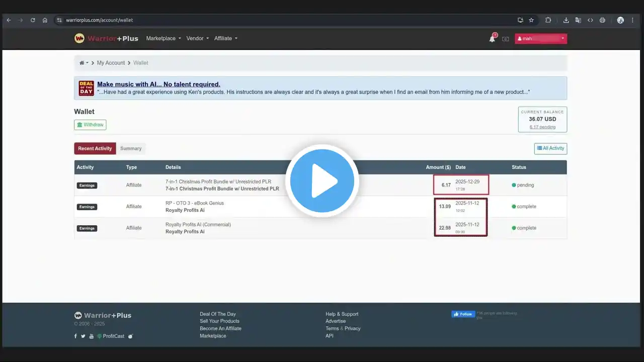Bookmark this page with the star icon
Viewport: 644px width, 362px height.
click(x=531, y=20)
